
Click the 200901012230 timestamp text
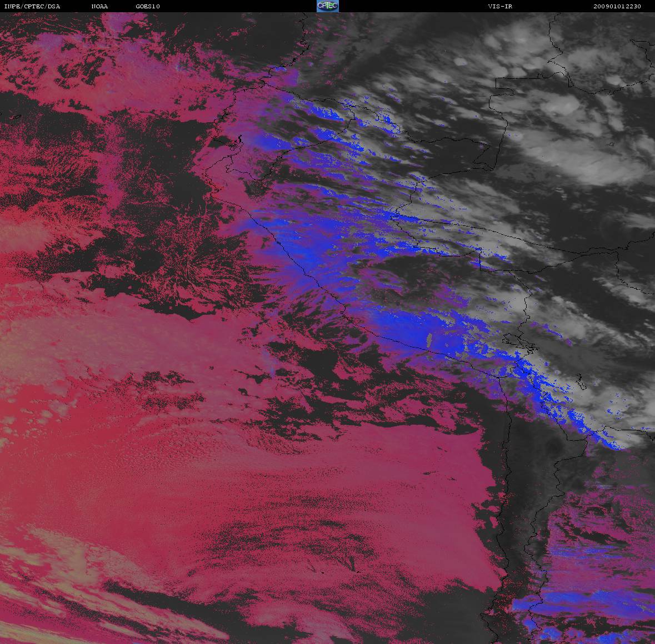tap(617, 6)
